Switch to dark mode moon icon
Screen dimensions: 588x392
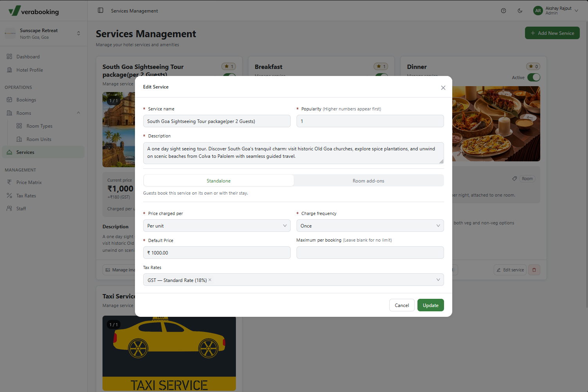click(520, 11)
